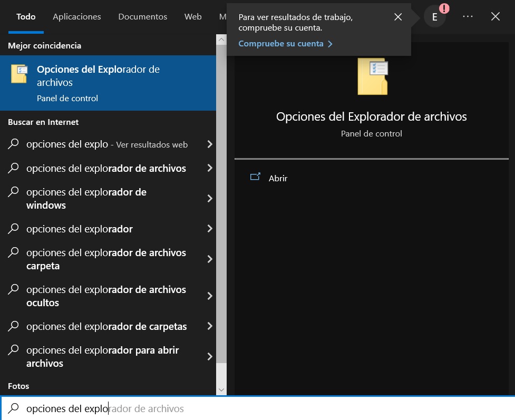This screenshot has height=420, width=515.
Task: Click the search input box
Action: (x=257, y=408)
